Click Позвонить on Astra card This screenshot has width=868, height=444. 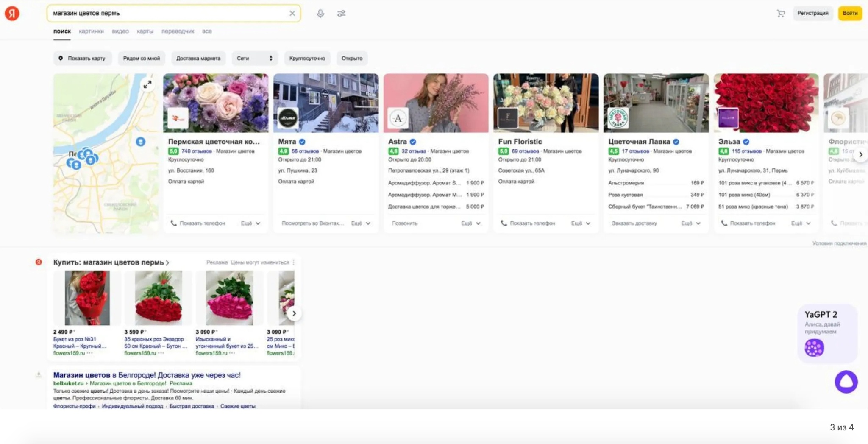(405, 223)
